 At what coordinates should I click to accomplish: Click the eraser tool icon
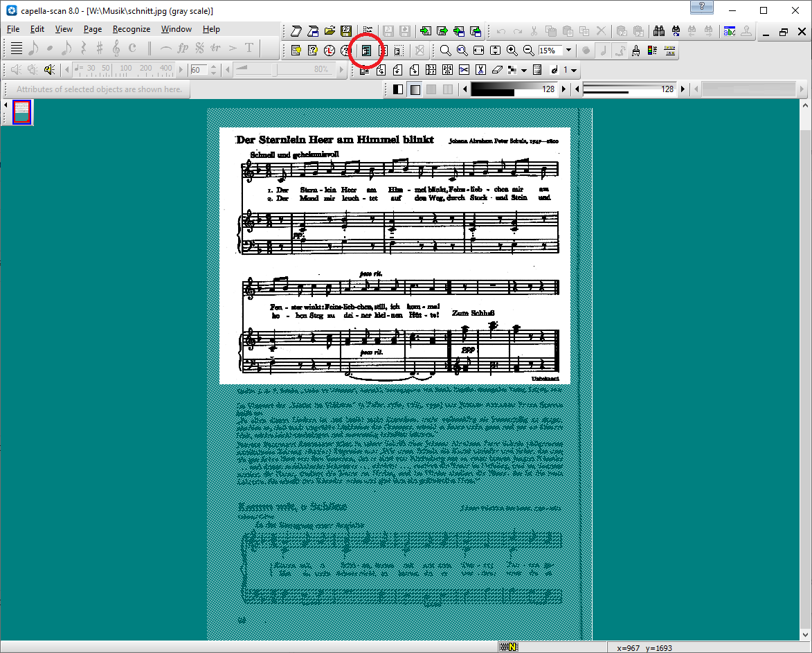pyautogui.click(x=497, y=70)
